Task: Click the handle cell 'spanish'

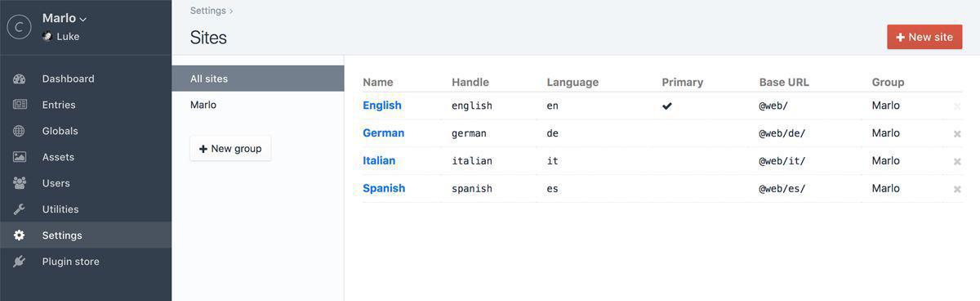Action: [472, 189]
